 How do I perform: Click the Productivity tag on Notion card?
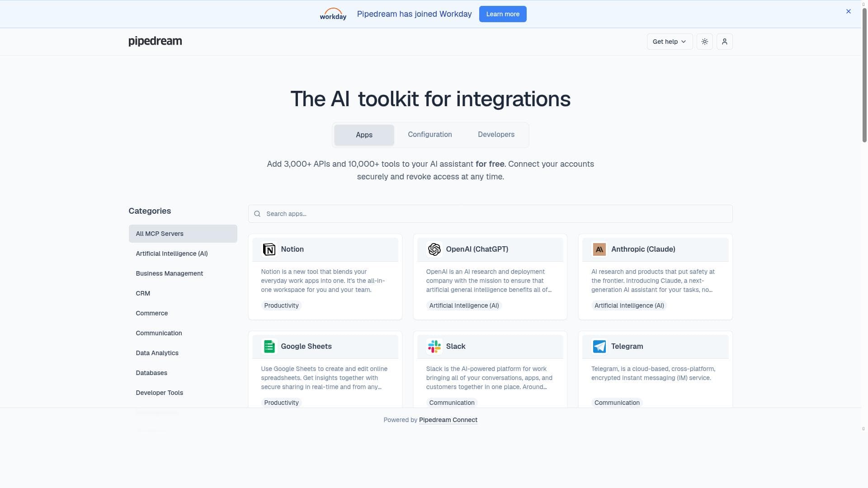[281, 305]
